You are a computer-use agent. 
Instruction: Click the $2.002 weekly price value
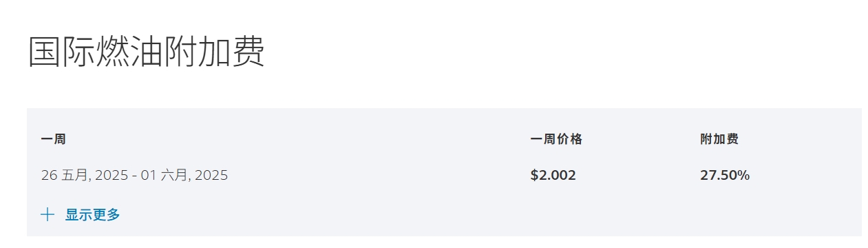[x=553, y=176]
